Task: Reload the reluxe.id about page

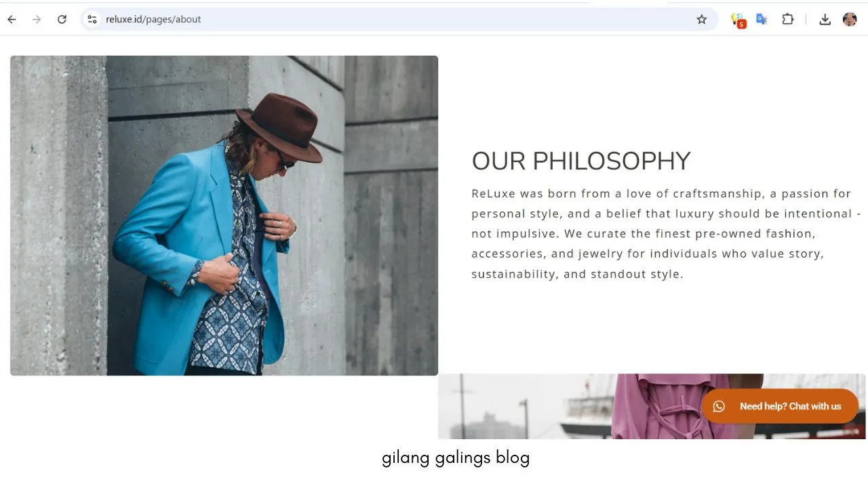Action: [x=62, y=20]
